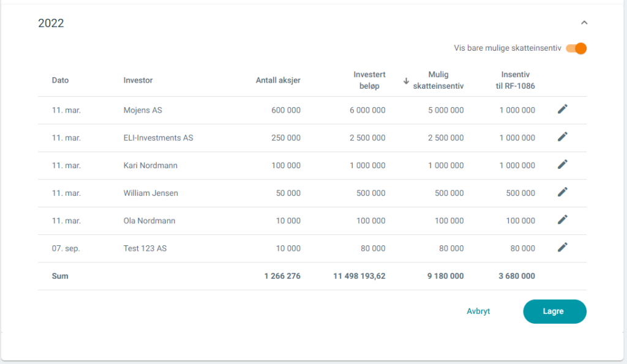Edit the ELI-Investments AS row pencil icon
The image size is (627, 364).
[x=562, y=136]
